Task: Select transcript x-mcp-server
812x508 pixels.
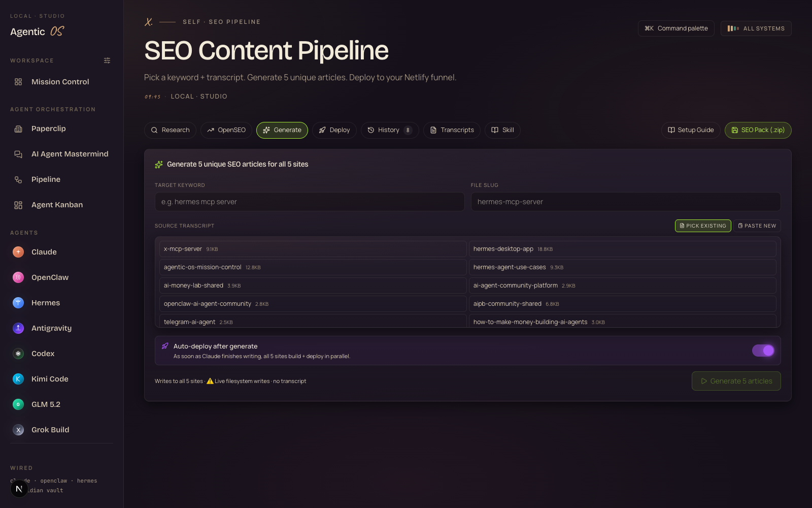Action: (313, 249)
